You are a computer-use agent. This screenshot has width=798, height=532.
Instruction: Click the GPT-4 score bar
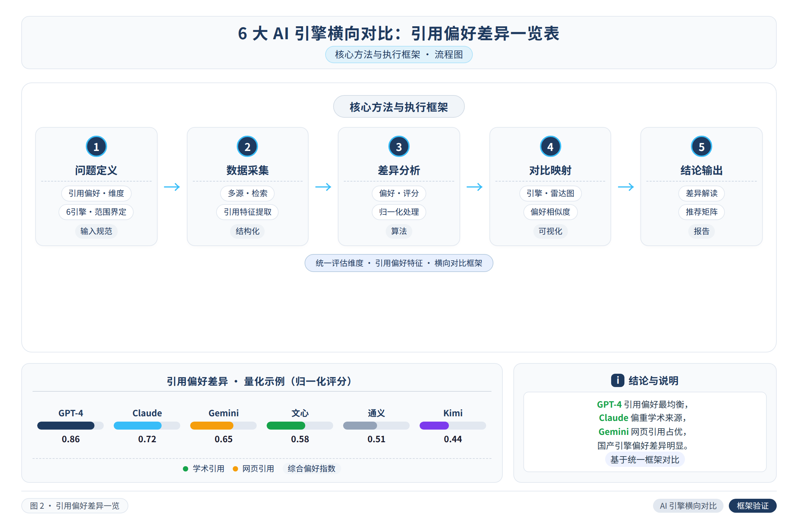pos(70,426)
